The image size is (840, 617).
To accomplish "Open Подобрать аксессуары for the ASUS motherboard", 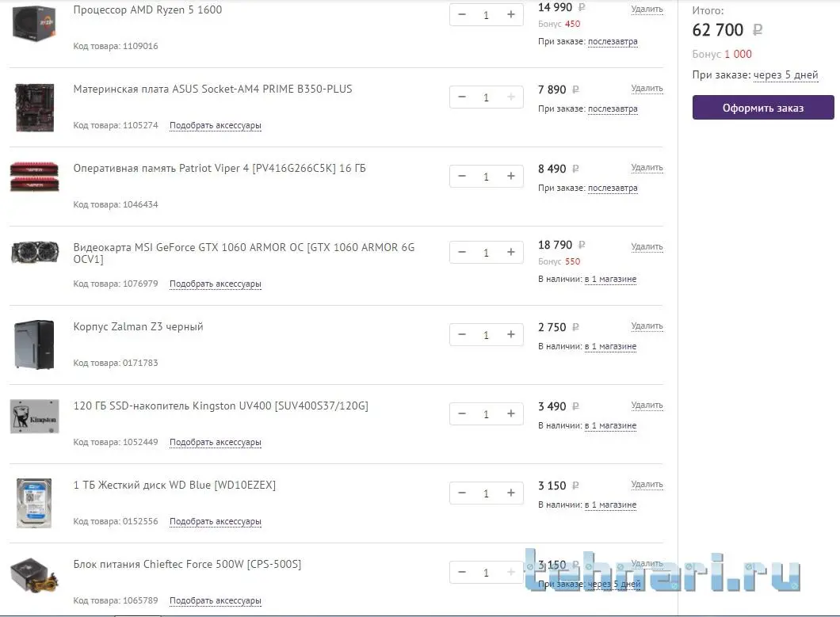I will pos(216,125).
